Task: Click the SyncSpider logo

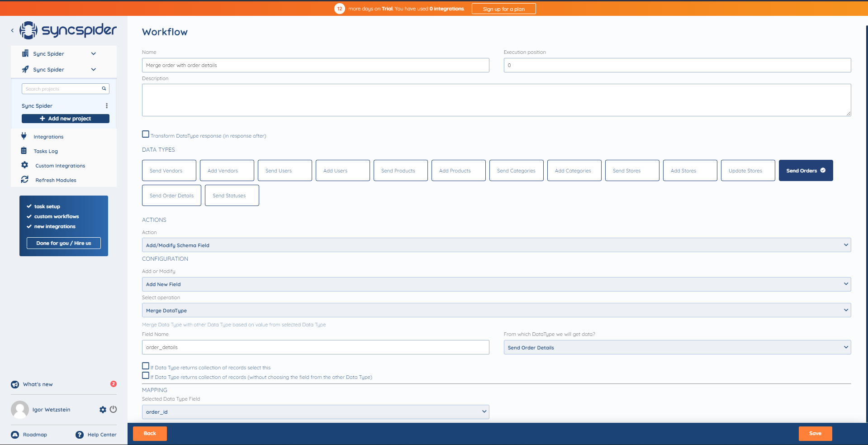Action: [68, 30]
